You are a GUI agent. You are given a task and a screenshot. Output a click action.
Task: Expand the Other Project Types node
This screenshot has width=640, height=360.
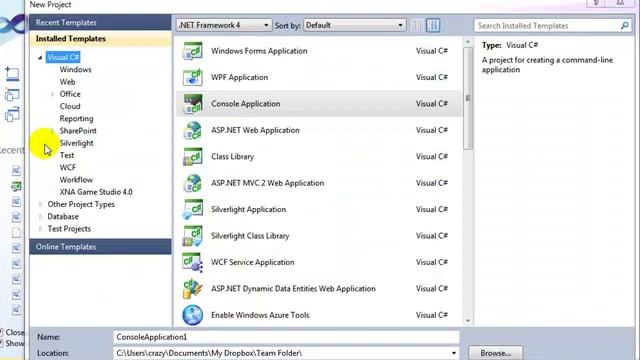(40, 204)
